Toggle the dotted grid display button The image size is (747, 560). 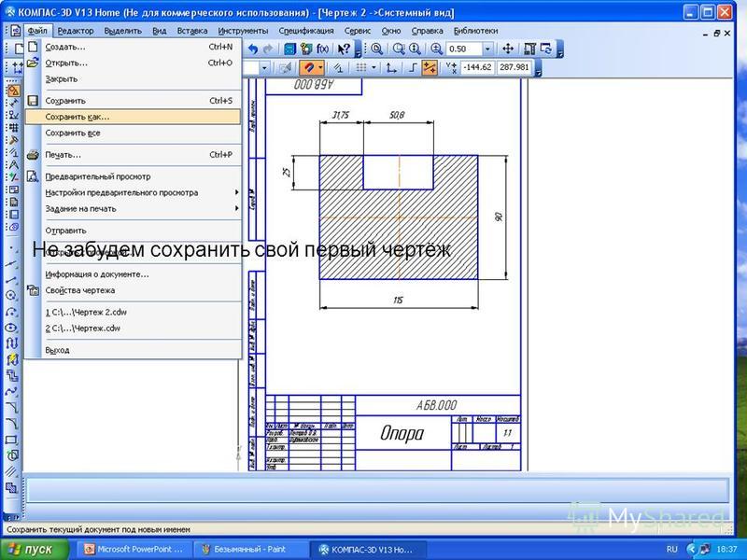[x=361, y=67]
